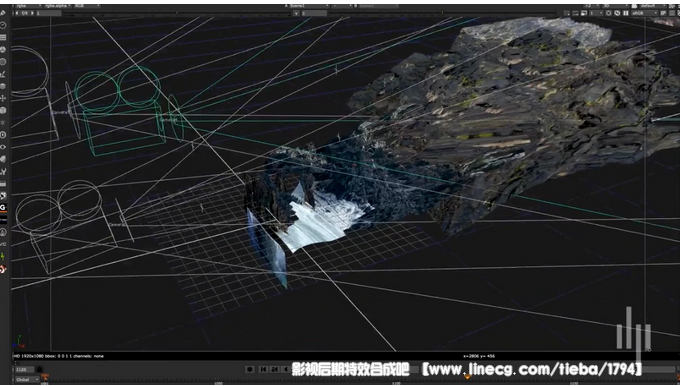Open the proxy downscale 1 dropdown
The height and width of the screenshot is (386, 687).
pyautogui.click(x=596, y=13)
